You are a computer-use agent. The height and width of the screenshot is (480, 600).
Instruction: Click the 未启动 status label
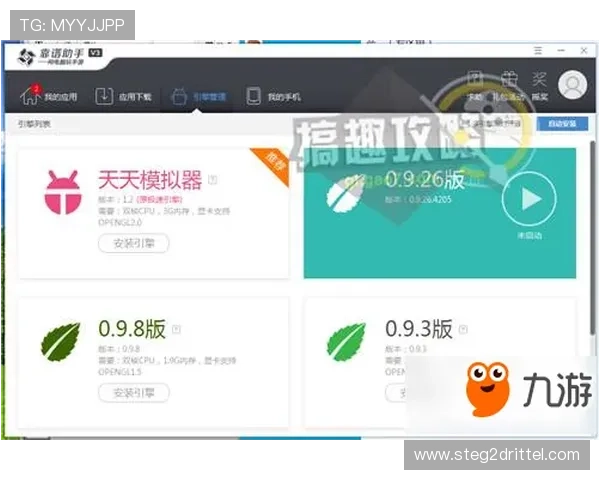click(x=530, y=235)
